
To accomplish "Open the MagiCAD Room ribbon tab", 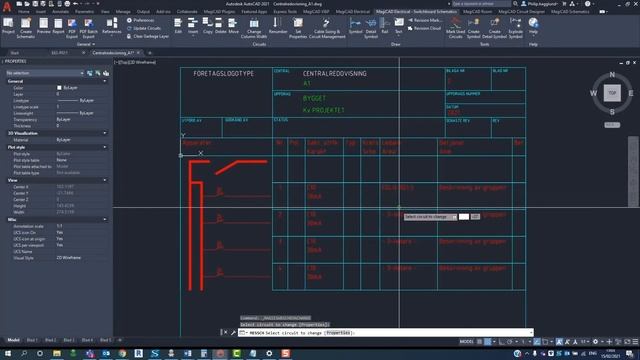I will coord(477,12).
